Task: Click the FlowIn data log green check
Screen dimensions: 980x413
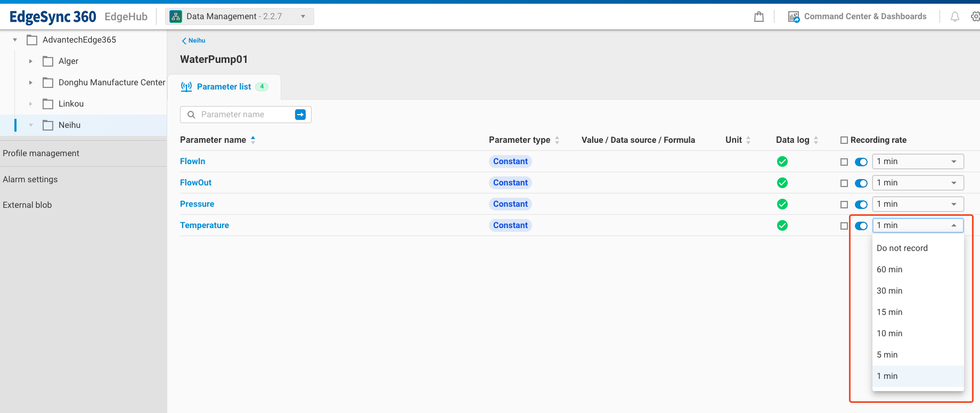Action: (782, 161)
